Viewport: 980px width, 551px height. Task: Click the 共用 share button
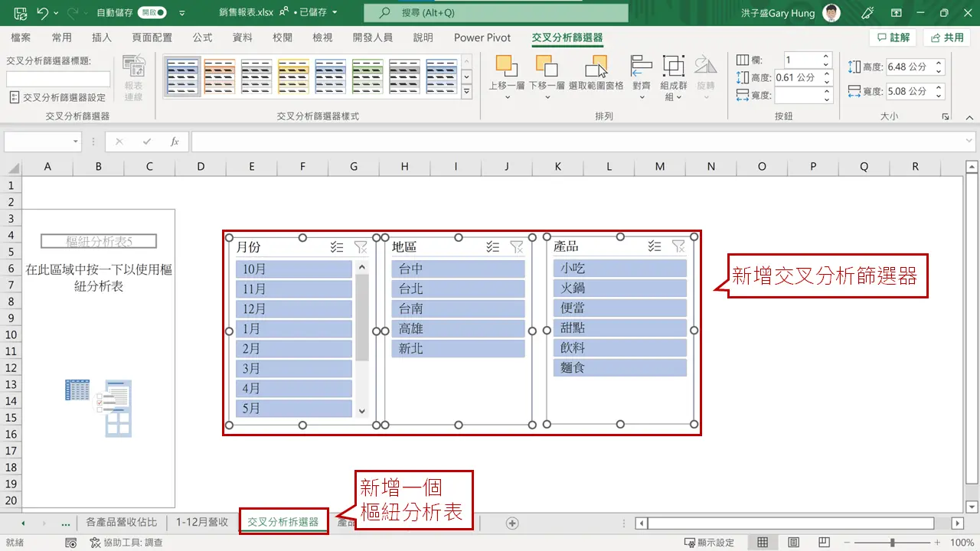[x=947, y=37]
